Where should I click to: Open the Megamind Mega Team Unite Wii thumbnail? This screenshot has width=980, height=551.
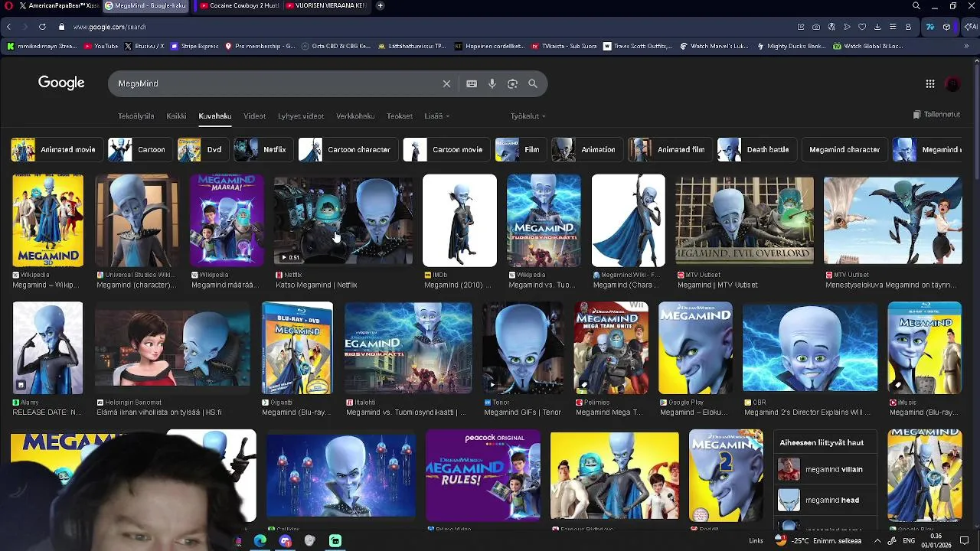(611, 348)
